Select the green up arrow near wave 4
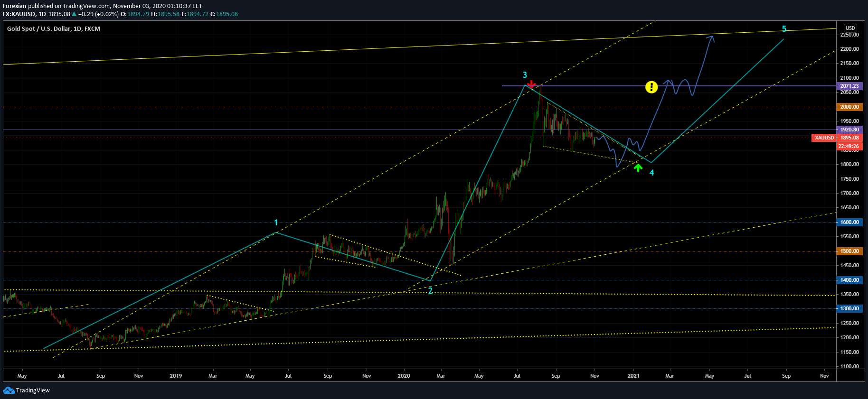The image size is (868, 399). 638,167
